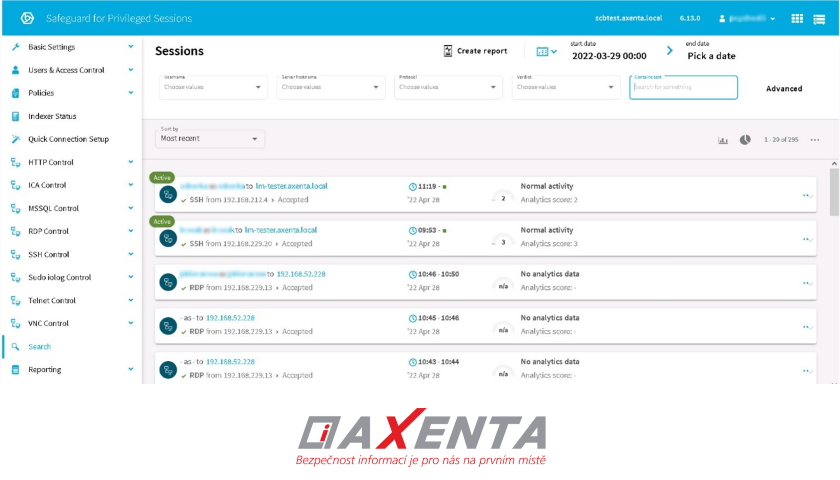This screenshot has width=840, height=480.
Task: Click the session icon of the 10:45 - 10:46 session
Action: [x=168, y=326]
